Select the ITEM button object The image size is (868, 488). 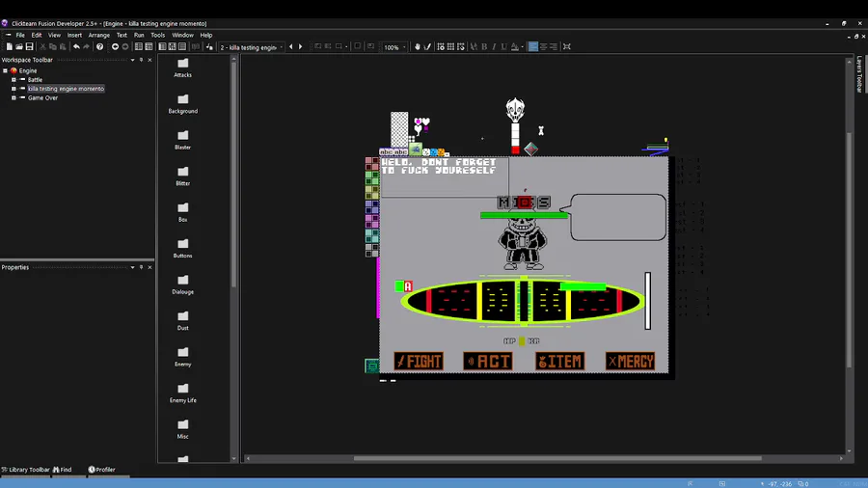click(x=559, y=362)
